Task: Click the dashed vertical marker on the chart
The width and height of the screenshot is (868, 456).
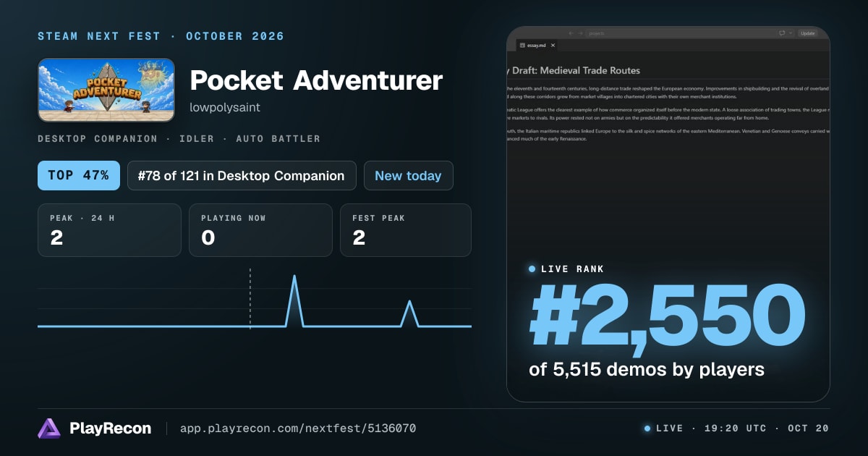Action: click(250, 298)
